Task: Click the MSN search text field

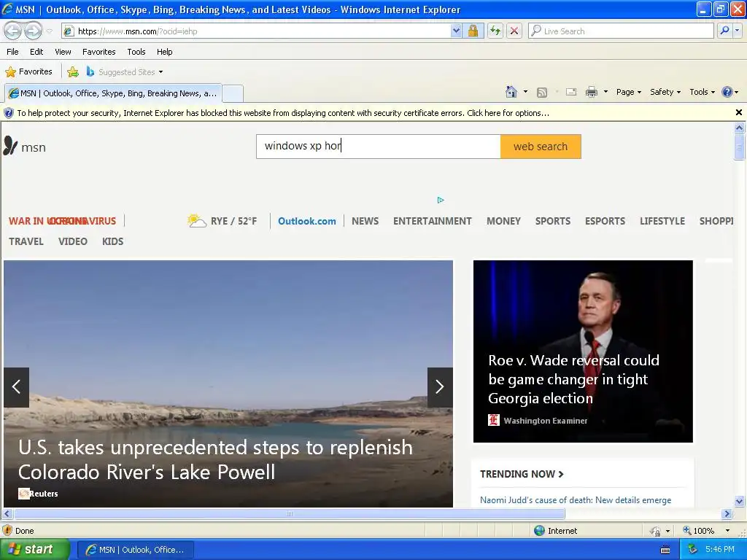Action: pyautogui.click(x=379, y=146)
